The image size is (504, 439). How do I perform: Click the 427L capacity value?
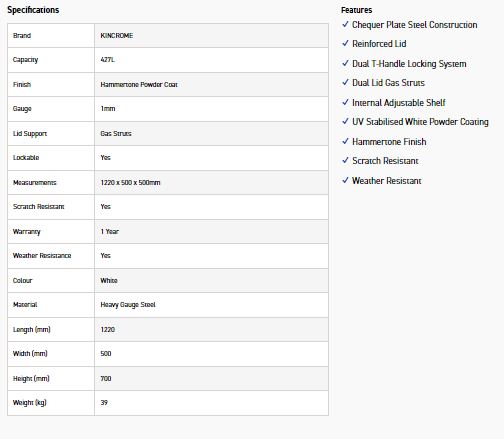(x=107, y=60)
